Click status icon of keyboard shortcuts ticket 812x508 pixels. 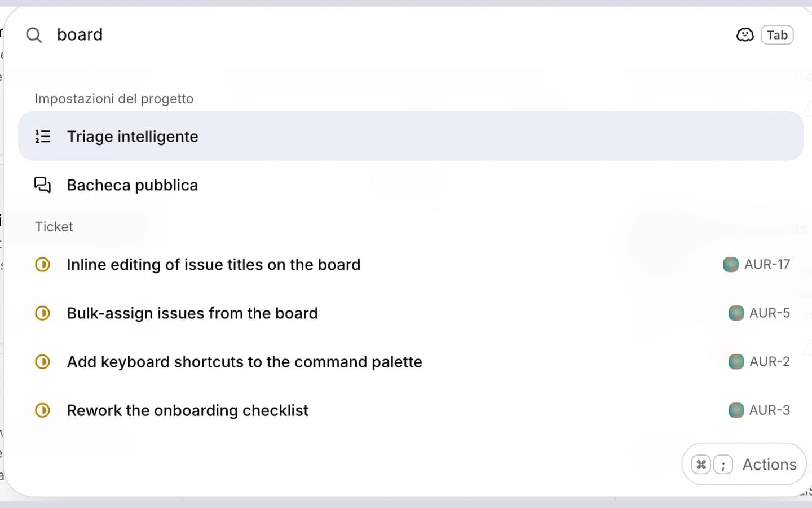coord(42,361)
